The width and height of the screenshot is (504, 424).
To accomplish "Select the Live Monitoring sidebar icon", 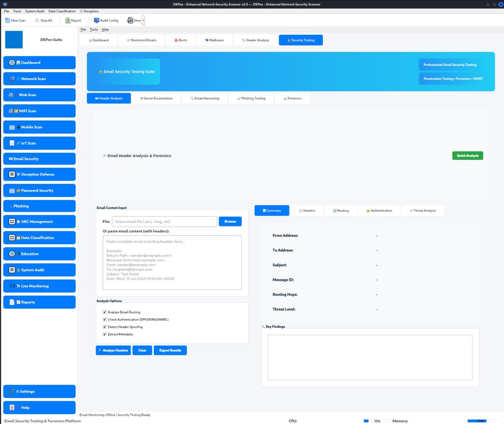I will coord(12,286).
